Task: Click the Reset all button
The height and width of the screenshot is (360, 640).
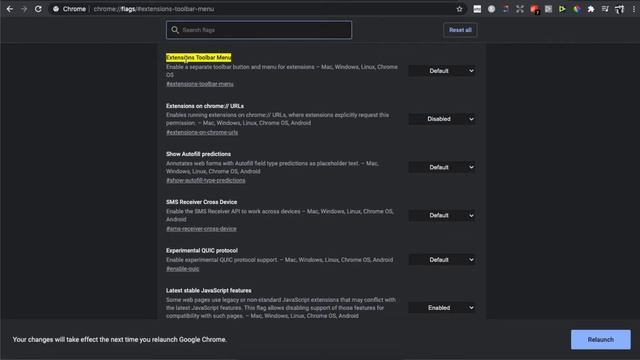Action: click(460, 30)
